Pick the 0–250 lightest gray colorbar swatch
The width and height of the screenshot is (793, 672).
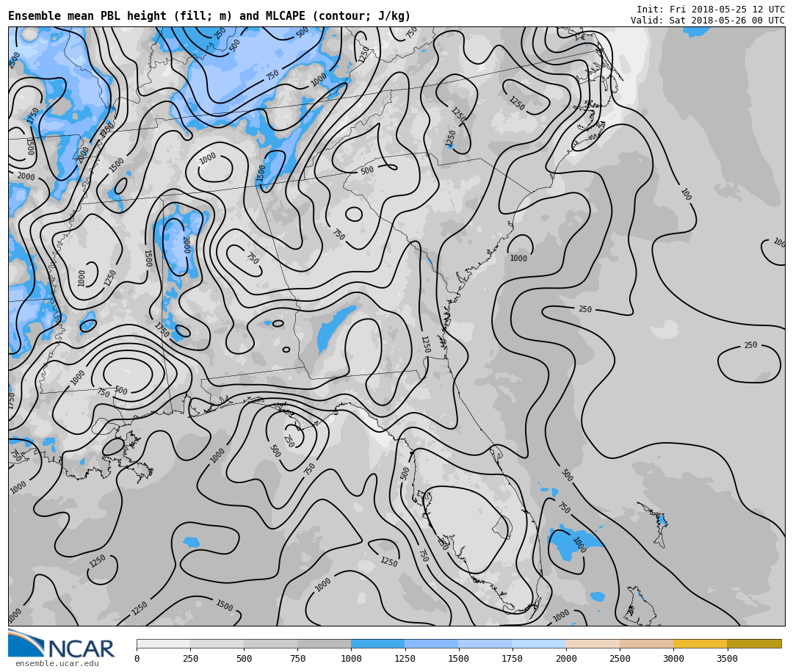pos(163,643)
